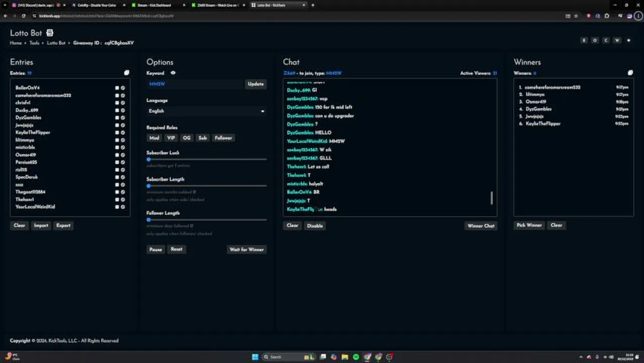Copy winners list using icon beside Winners count
The width and height of the screenshot is (644, 363).
[x=630, y=73]
